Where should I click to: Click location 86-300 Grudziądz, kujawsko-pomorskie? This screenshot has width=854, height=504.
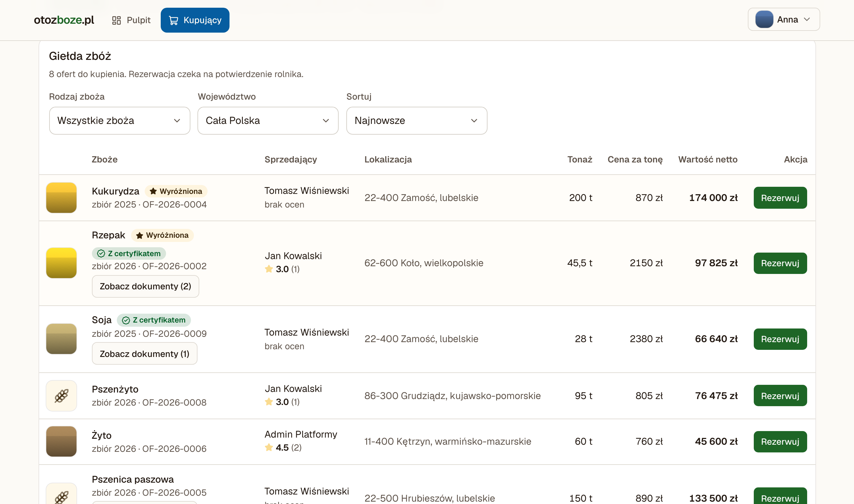coord(453,396)
